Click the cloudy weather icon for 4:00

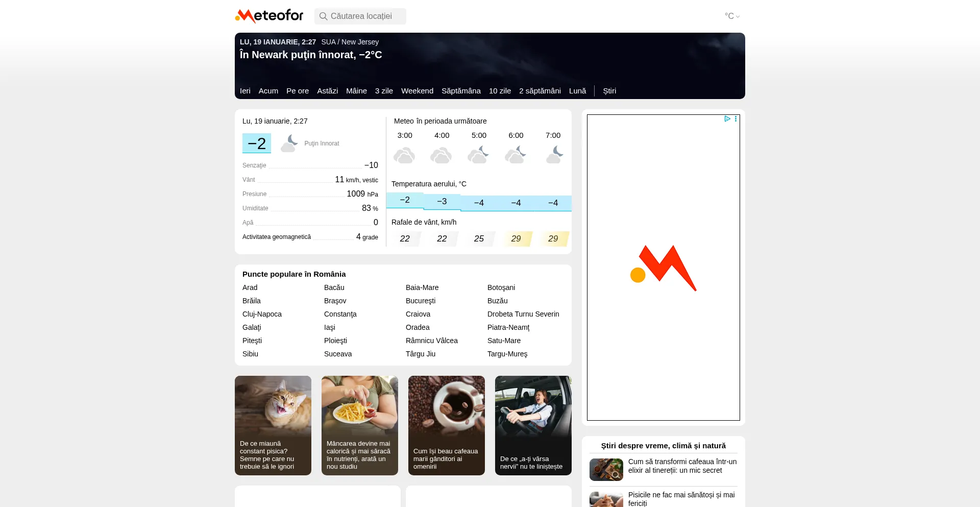(441, 155)
